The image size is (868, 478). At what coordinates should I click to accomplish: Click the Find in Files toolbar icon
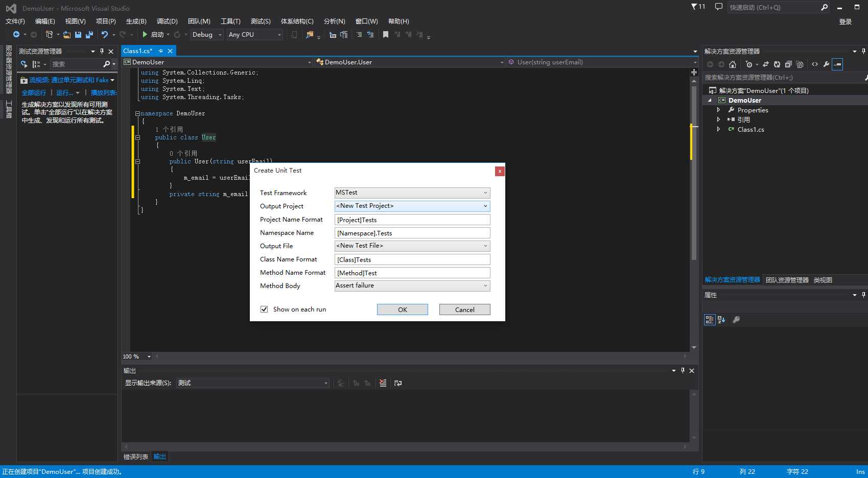tap(310, 34)
